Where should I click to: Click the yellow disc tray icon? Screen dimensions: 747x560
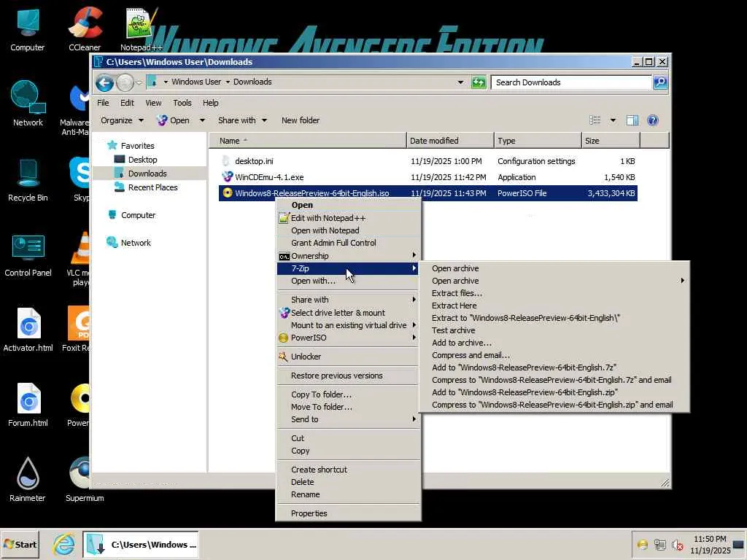point(642,544)
